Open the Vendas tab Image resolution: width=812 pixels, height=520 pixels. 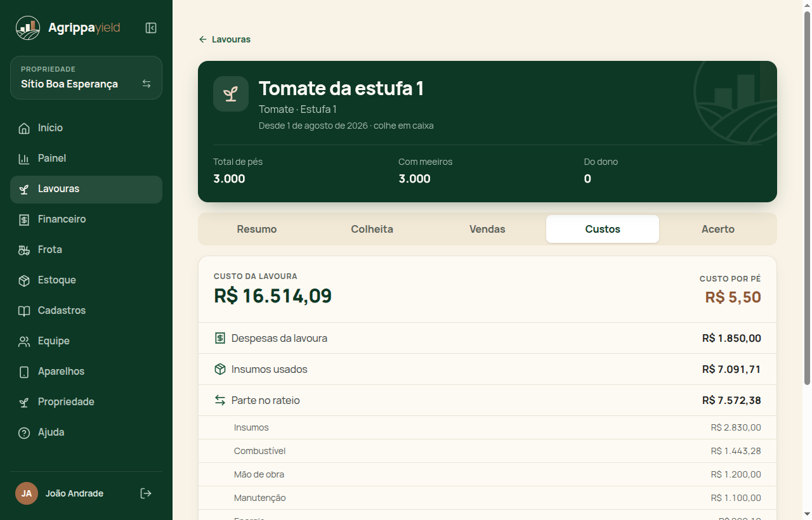[x=487, y=229]
